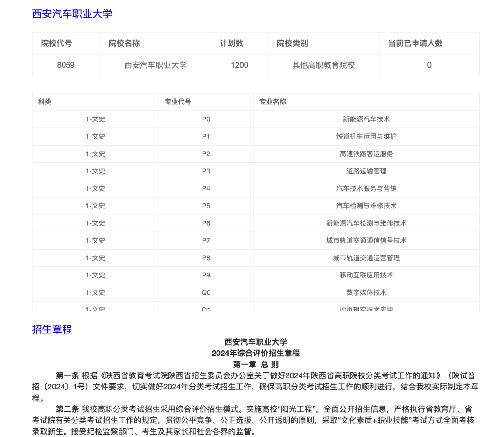This screenshot has height=437, width=504.
Task: Select the major 新能源汽车技术
Action: [365, 119]
